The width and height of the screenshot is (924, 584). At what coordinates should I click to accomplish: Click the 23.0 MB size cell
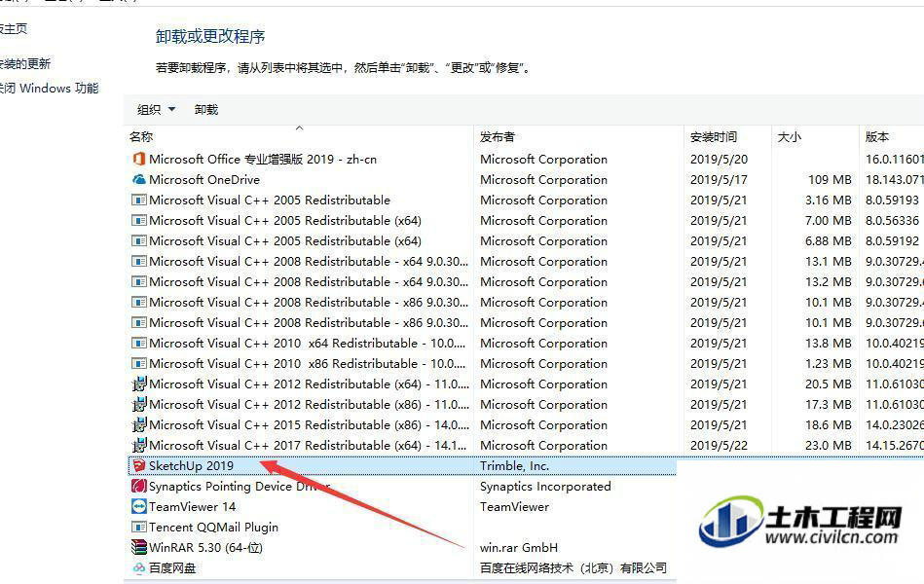(x=828, y=446)
